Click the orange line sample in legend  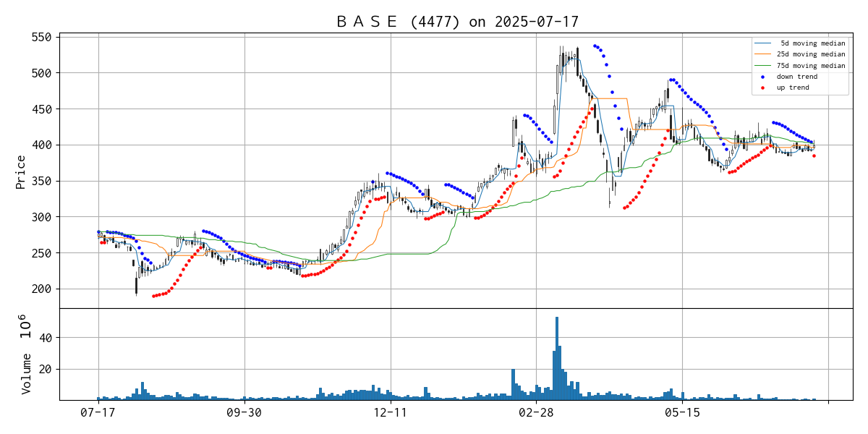coord(762,54)
